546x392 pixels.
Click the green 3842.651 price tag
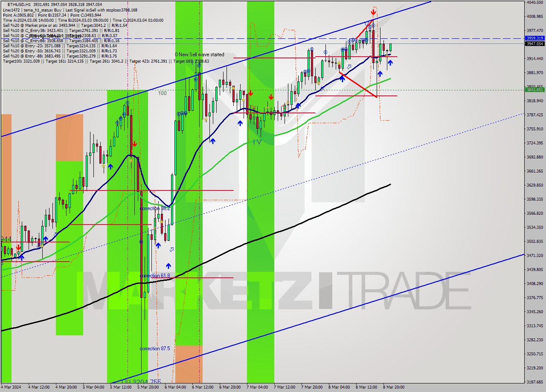click(535, 89)
